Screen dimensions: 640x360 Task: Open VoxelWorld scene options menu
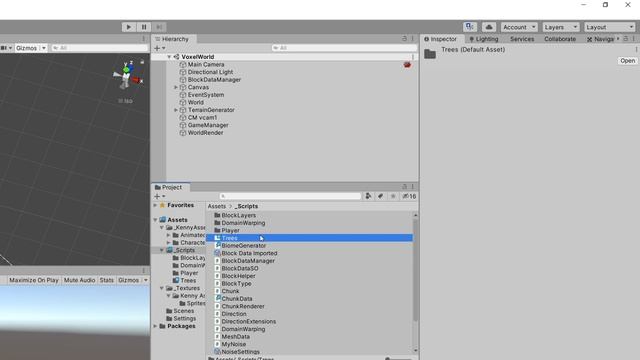[413, 57]
